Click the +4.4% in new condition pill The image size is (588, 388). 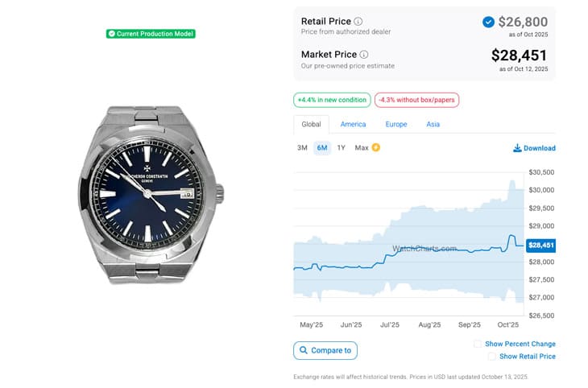click(332, 101)
